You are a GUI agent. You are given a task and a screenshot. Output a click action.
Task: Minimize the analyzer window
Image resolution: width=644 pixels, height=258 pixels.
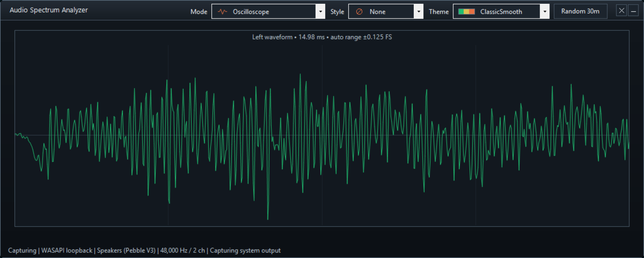tap(633, 11)
